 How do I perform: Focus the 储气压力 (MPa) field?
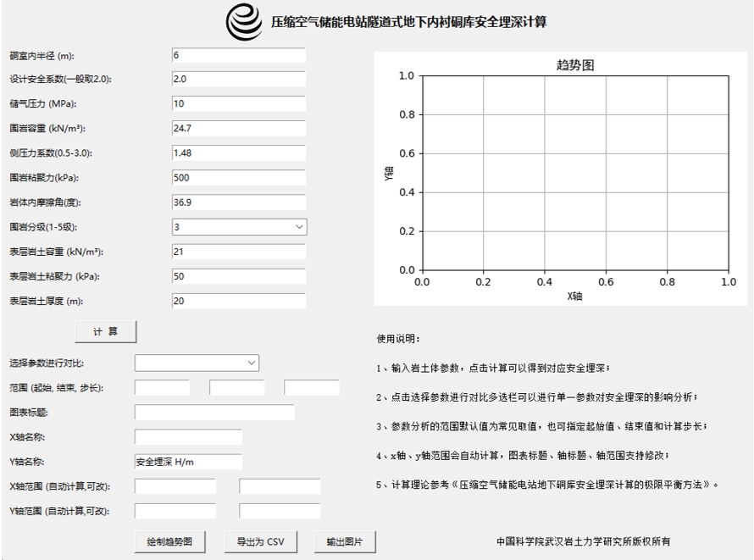[237, 104]
